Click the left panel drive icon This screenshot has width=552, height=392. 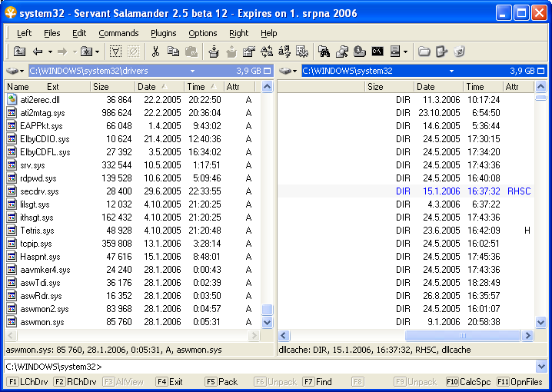click(x=12, y=71)
